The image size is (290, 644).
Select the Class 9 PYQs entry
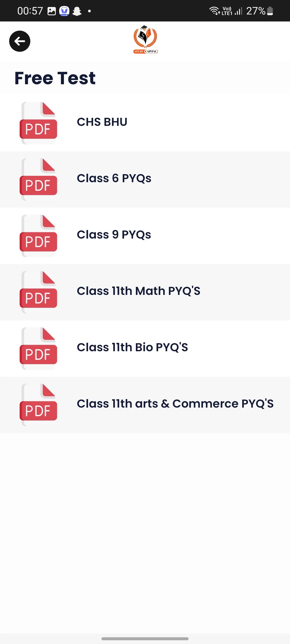145,236
